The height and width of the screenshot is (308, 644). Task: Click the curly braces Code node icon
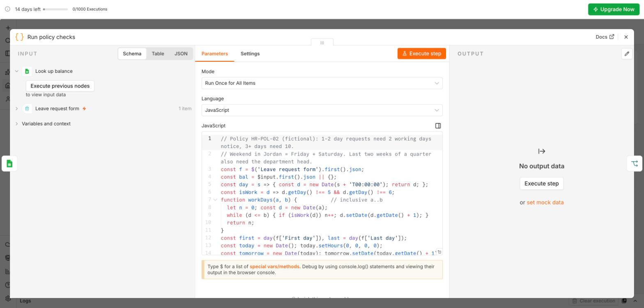(19, 37)
